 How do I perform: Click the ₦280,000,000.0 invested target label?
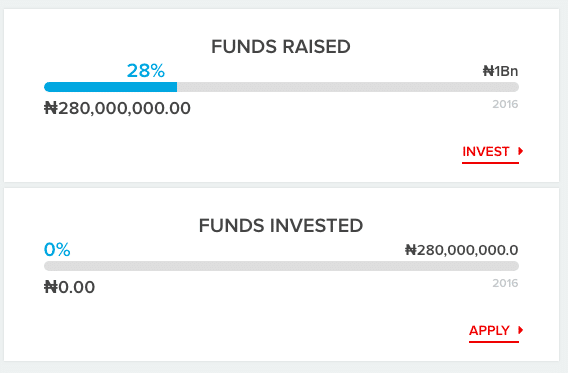462,250
